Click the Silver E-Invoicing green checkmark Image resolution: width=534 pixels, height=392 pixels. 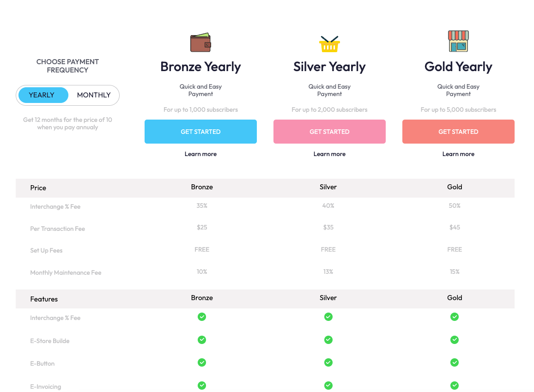(328, 385)
